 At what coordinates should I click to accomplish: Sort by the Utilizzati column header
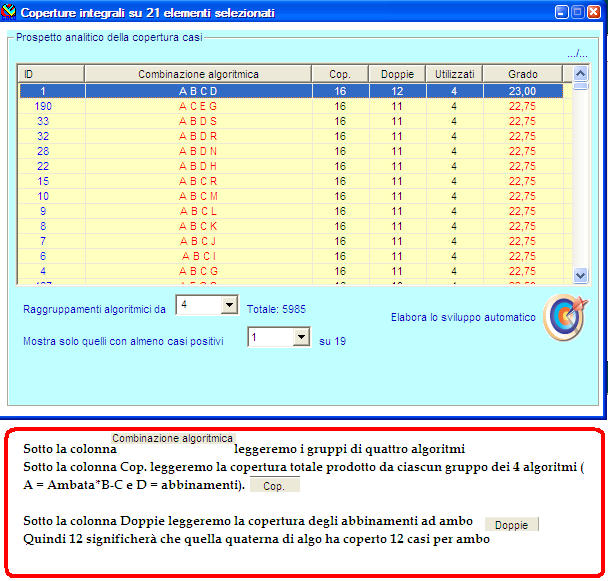[454, 74]
